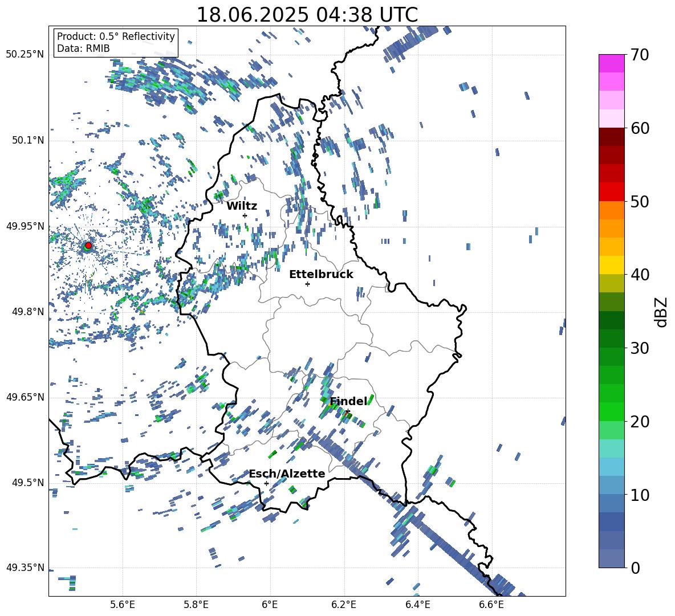Click the colorbar 0 tick label
Screen dimensions: 675x616
point(635,568)
